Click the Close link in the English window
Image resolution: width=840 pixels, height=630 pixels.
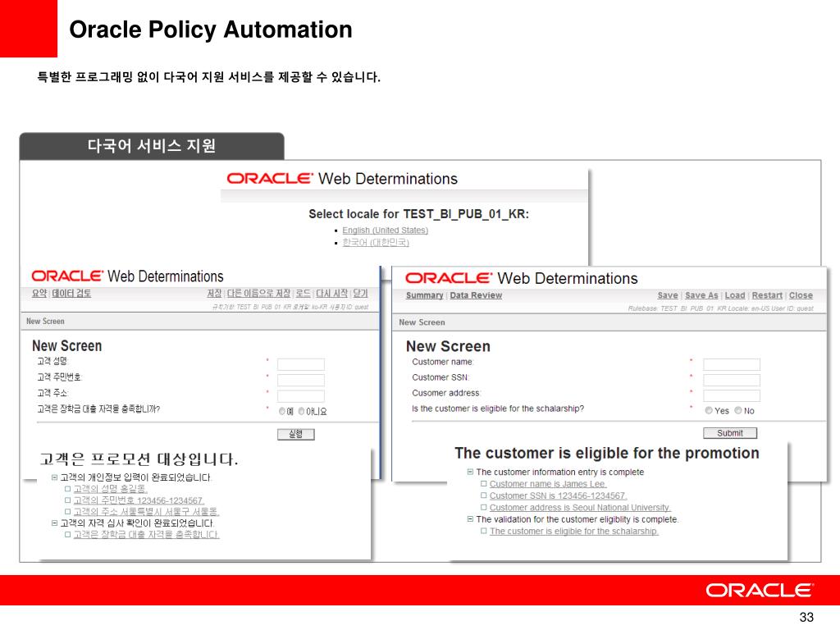[x=801, y=295]
